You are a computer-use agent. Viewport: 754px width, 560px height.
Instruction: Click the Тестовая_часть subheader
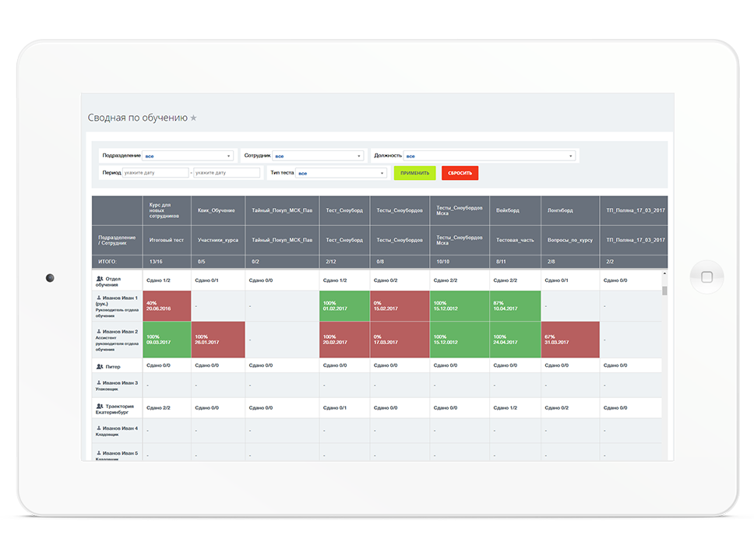[515, 240]
